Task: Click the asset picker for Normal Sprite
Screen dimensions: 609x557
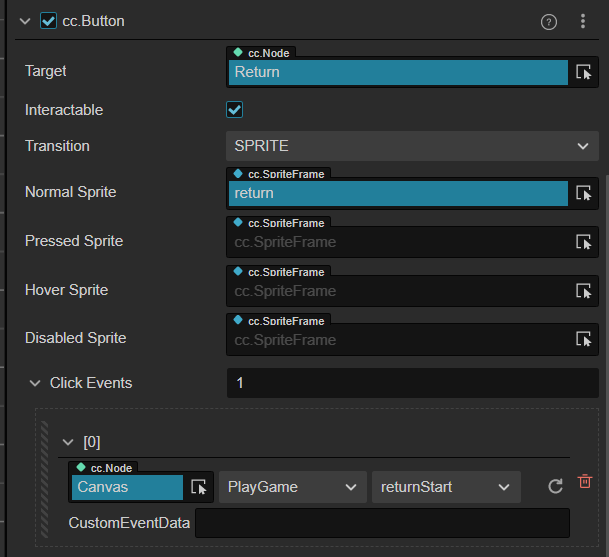Action: tap(584, 193)
